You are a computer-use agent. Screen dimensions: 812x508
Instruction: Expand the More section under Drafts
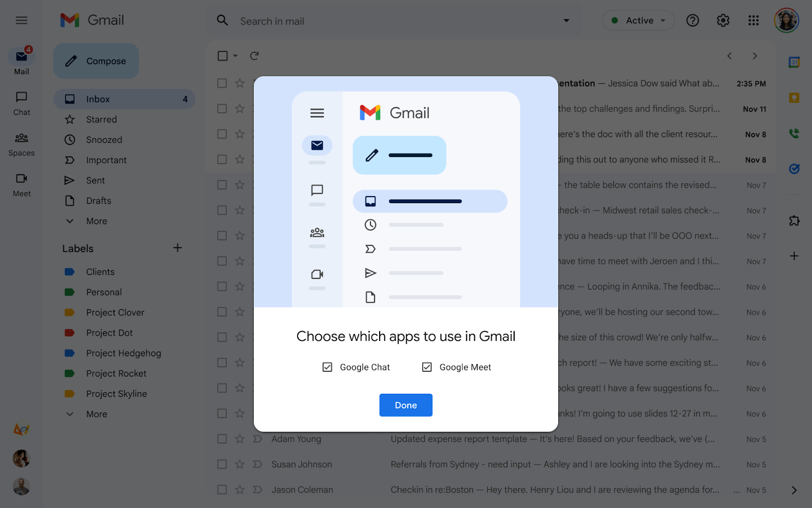pyautogui.click(x=96, y=221)
